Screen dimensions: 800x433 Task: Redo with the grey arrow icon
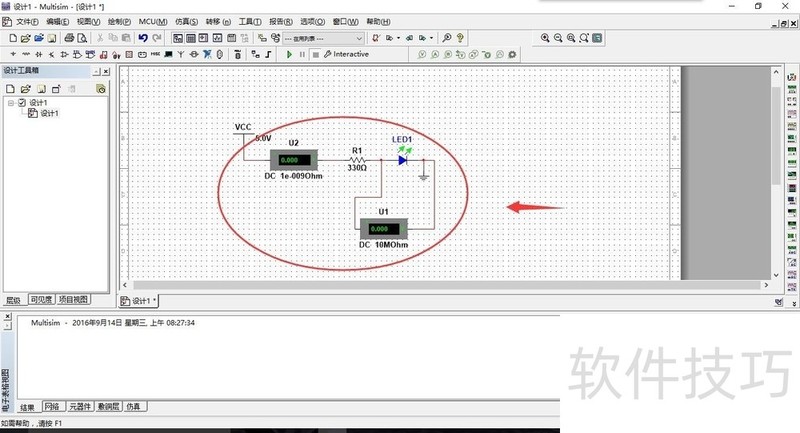157,38
